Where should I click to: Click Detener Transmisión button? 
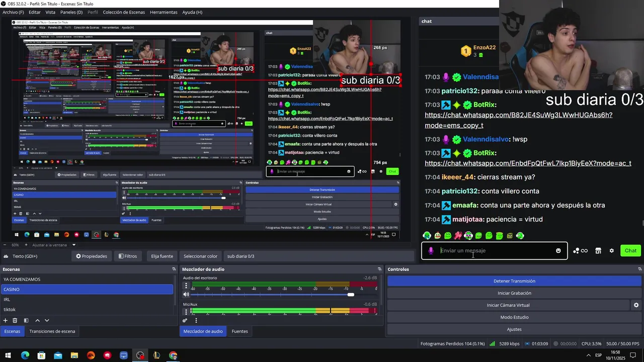click(x=514, y=281)
